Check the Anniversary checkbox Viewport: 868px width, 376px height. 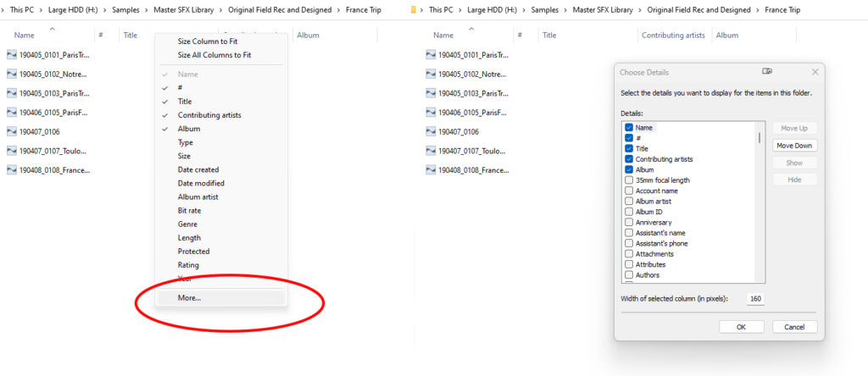point(629,222)
